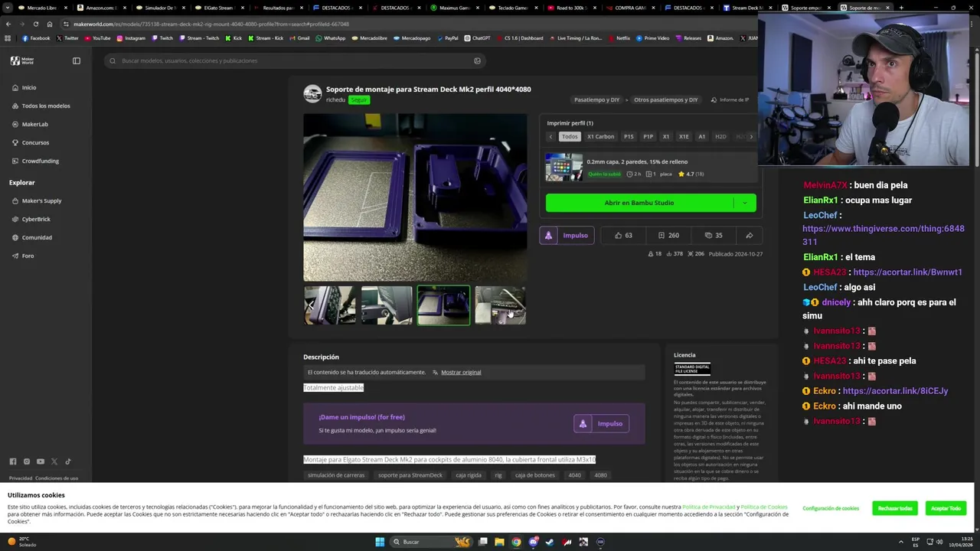The image size is (980, 551).
Task: Select H2D printer tab
Action: 720,136
